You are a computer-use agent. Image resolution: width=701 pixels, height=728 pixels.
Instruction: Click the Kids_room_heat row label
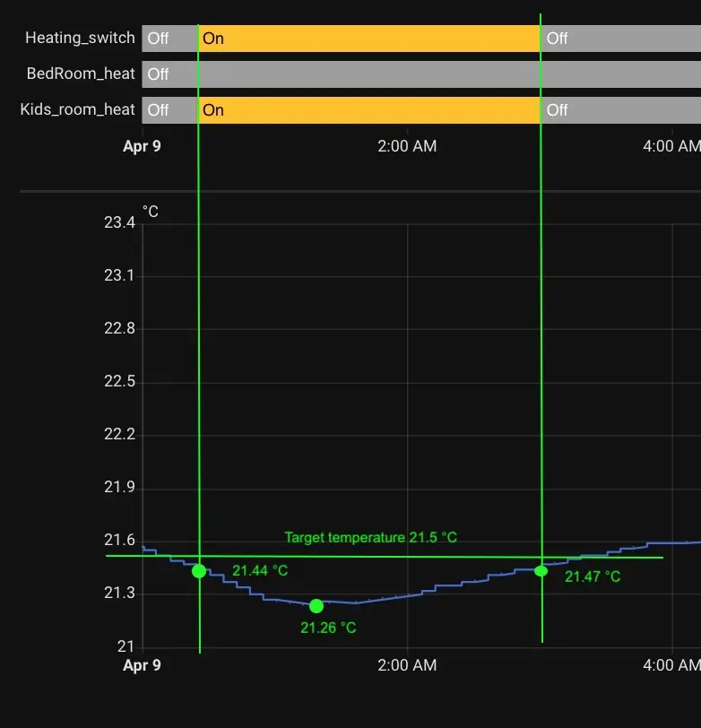77,109
